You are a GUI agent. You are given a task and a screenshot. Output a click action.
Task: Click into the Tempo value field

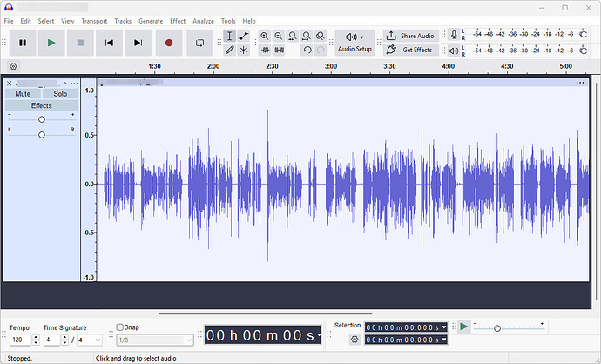click(x=21, y=340)
